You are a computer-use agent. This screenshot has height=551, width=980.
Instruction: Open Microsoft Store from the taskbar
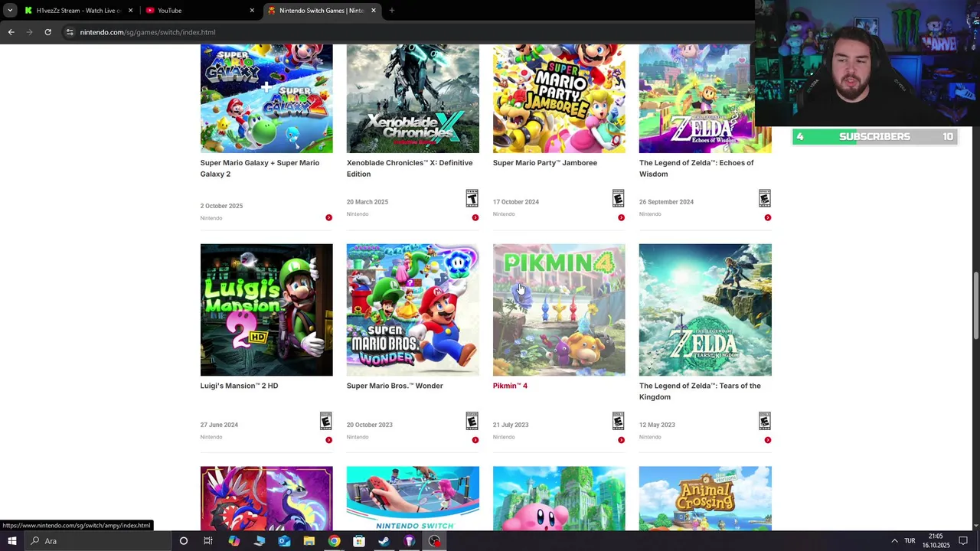tap(358, 541)
